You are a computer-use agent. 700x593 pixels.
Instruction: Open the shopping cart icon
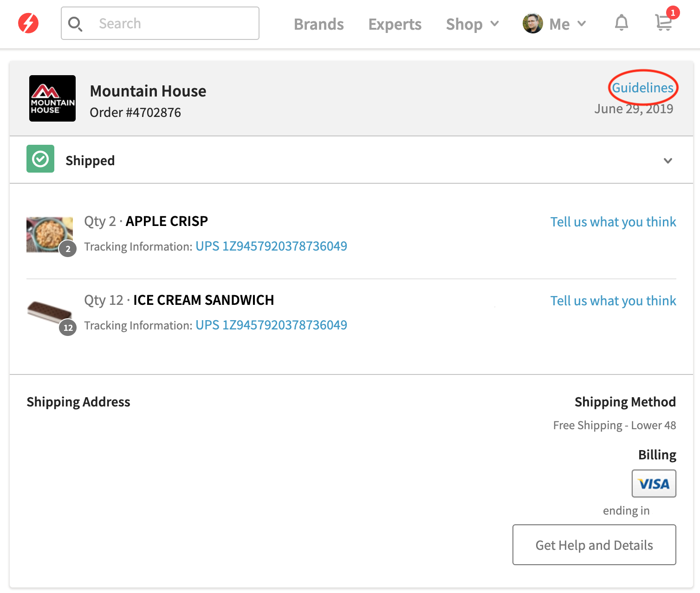click(x=664, y=22)
